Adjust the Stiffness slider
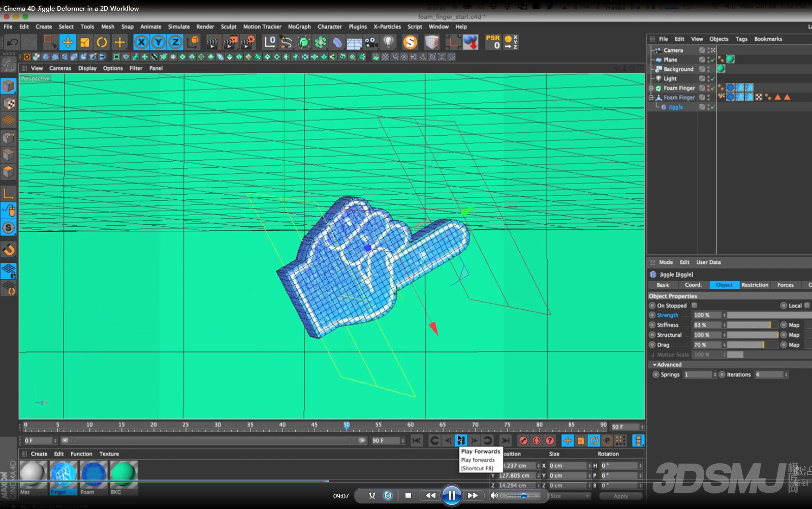The image size is (812, 509). pos(752,325)
